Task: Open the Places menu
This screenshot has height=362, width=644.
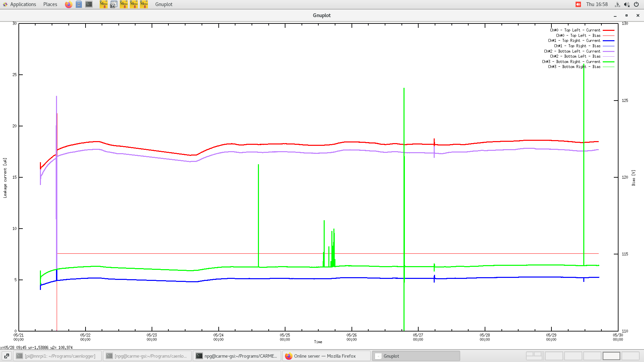Action: tap(50, 4)
